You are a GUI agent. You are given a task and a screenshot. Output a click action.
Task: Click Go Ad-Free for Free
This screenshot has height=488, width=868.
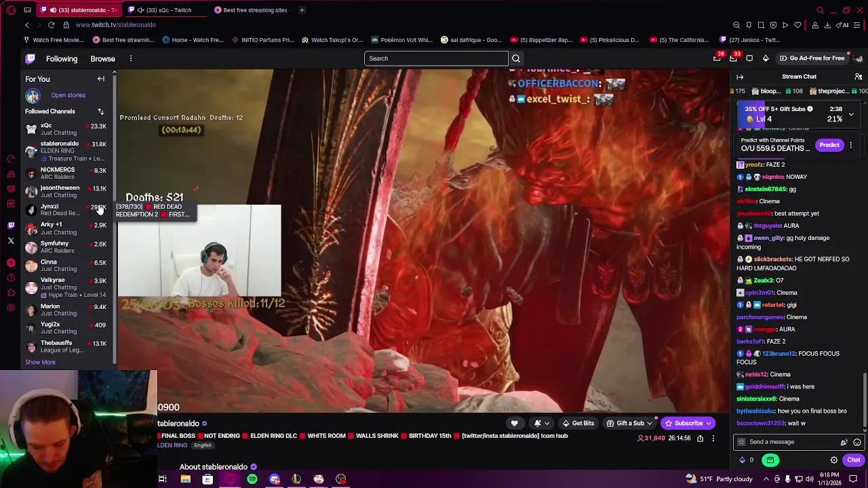tap(812, 58)
